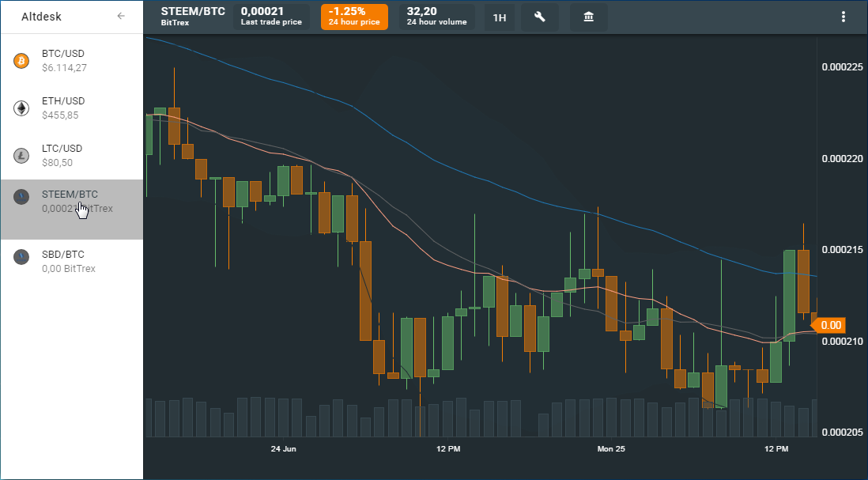Click the $6.114,27 BTC price
The image size is (868, 480).
[x=64, y=67]
